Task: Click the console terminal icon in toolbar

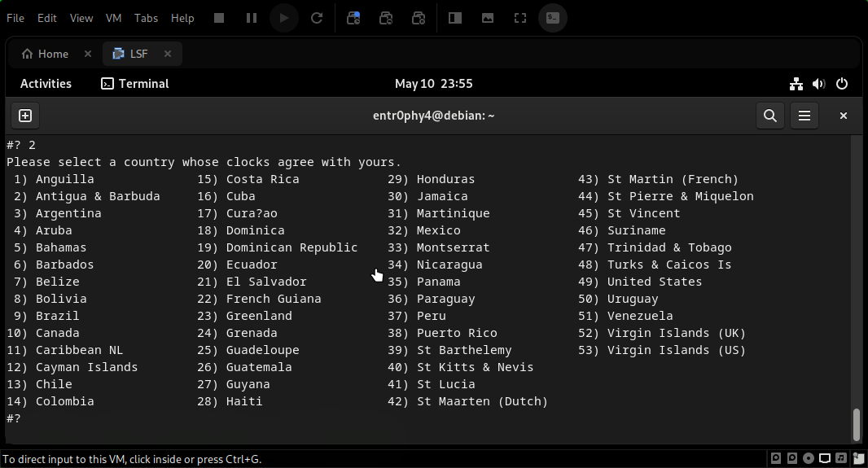Action: click(x=553, y=17)
